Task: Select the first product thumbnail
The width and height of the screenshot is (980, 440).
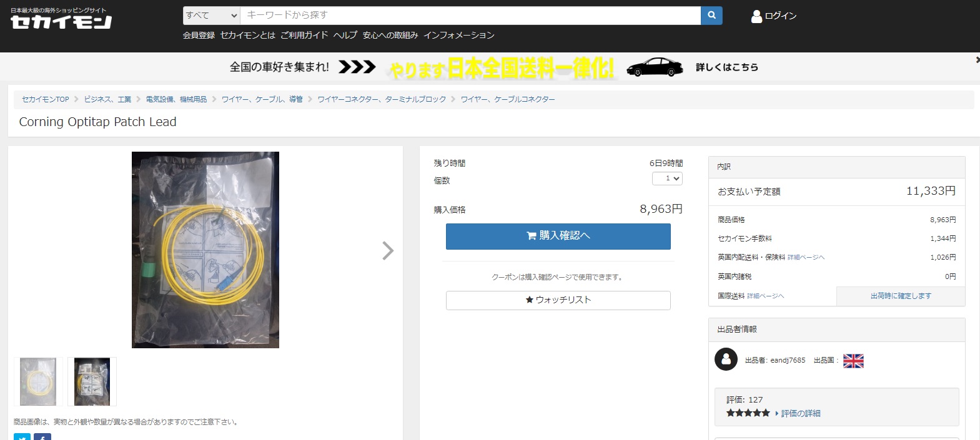Action: tap(38, 381)
